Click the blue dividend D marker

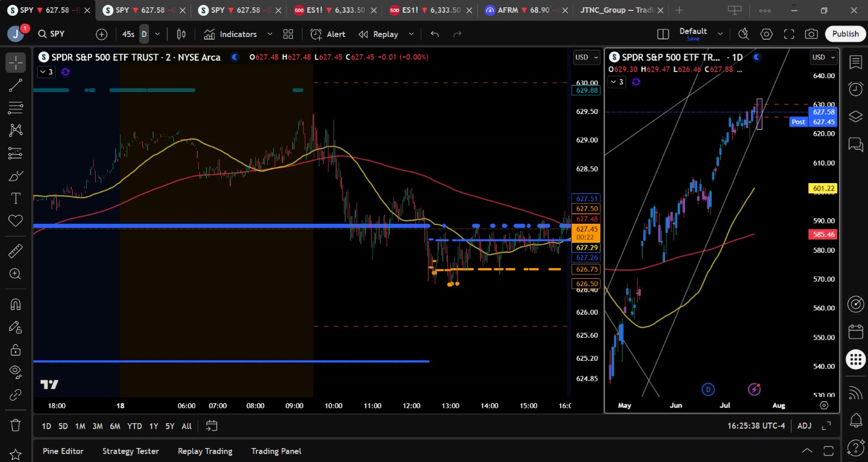point(708,389)
